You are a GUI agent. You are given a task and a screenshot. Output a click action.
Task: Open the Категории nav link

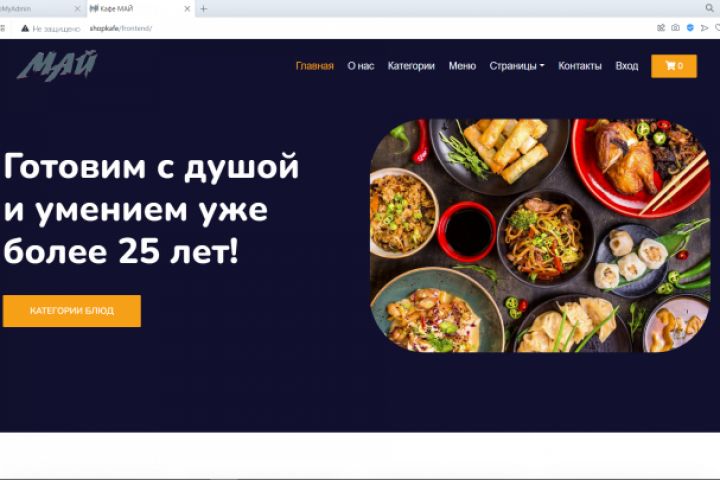point(411,66)
